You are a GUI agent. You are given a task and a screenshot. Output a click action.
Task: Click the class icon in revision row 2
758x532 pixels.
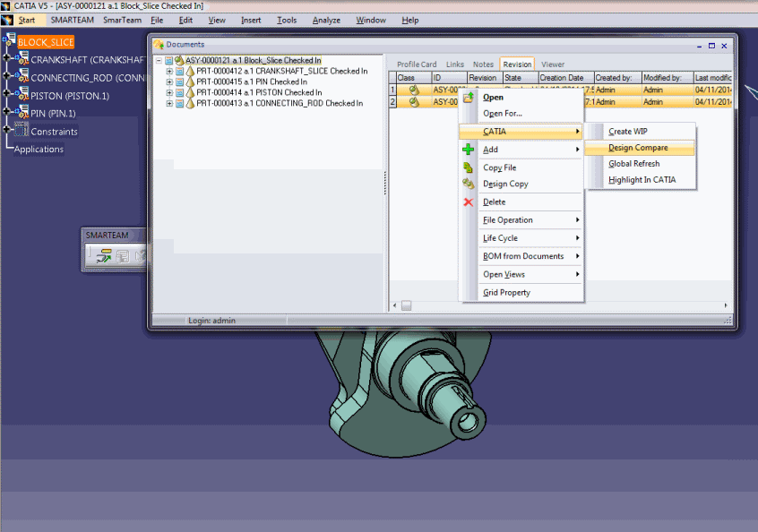click(x=414, y=102)
